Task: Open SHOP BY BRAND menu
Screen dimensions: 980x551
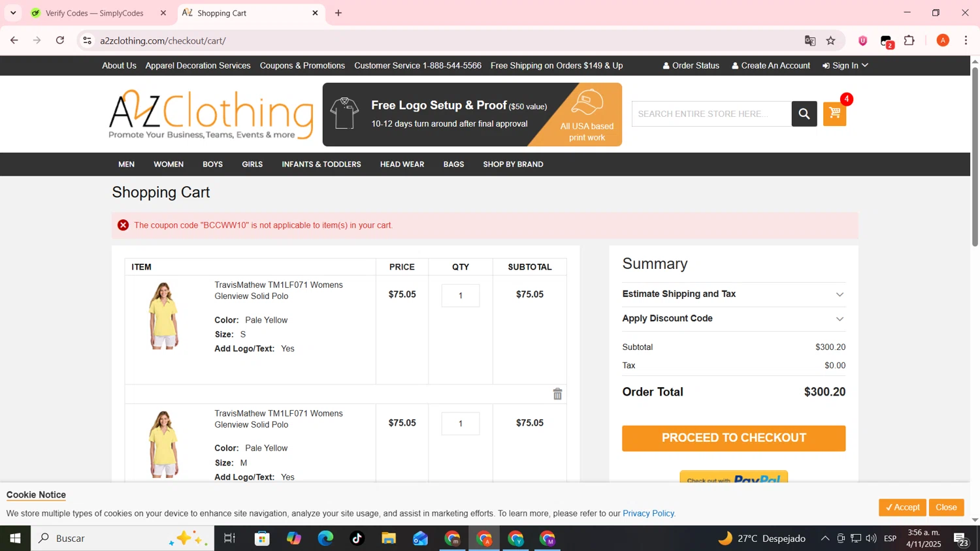Action: [x=513, y=165]
